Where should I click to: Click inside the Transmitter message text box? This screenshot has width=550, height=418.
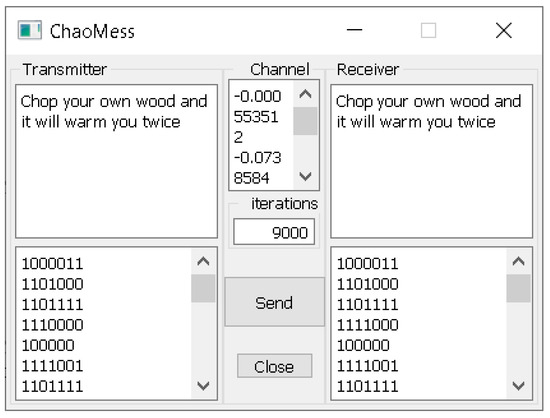116,161
